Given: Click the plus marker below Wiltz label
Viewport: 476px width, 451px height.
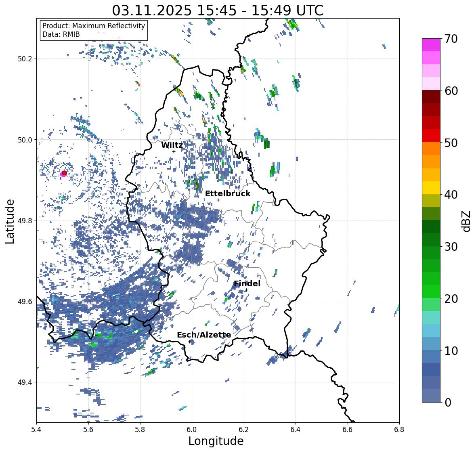Looking at the screenshot, I should 174,151.
